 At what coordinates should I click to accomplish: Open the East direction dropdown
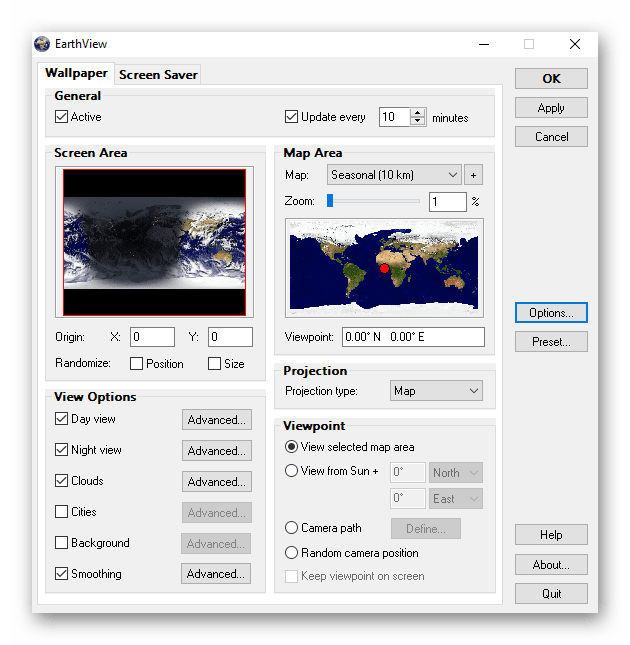point(456,499)
